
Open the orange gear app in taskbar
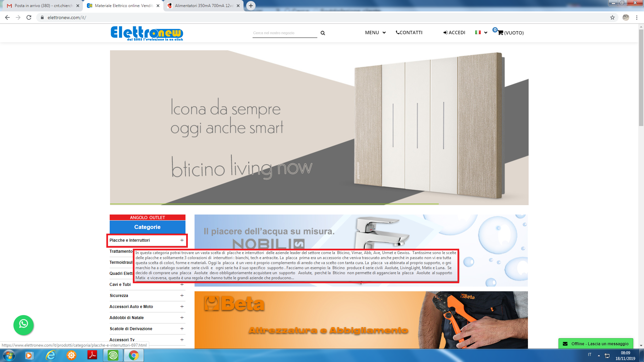(71, 355)
